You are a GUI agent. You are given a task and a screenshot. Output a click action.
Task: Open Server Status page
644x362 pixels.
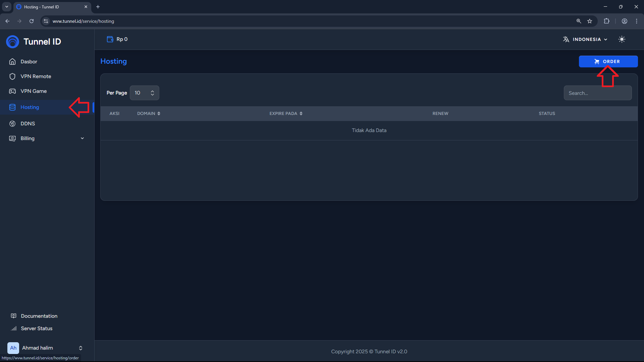37,328
